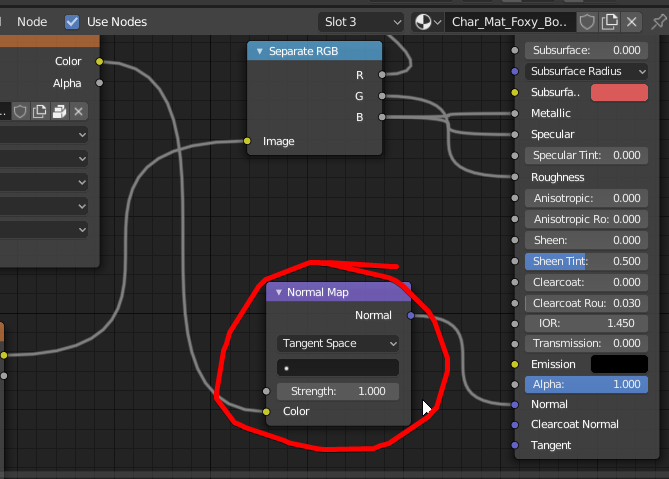The height and width of the screenshot is (479, 669).
Task: Click the Separate RGB Image input socket
Action: (x=247, y=141)
